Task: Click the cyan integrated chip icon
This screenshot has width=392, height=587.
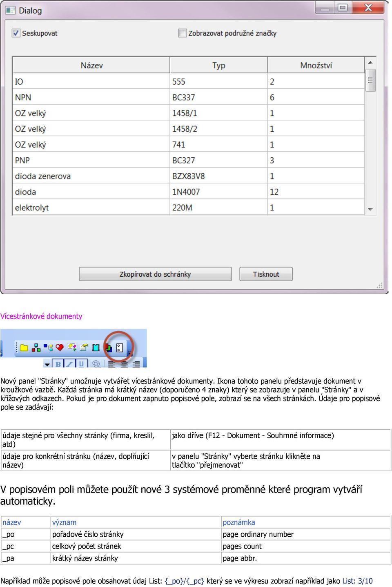Action: (96, 347)
